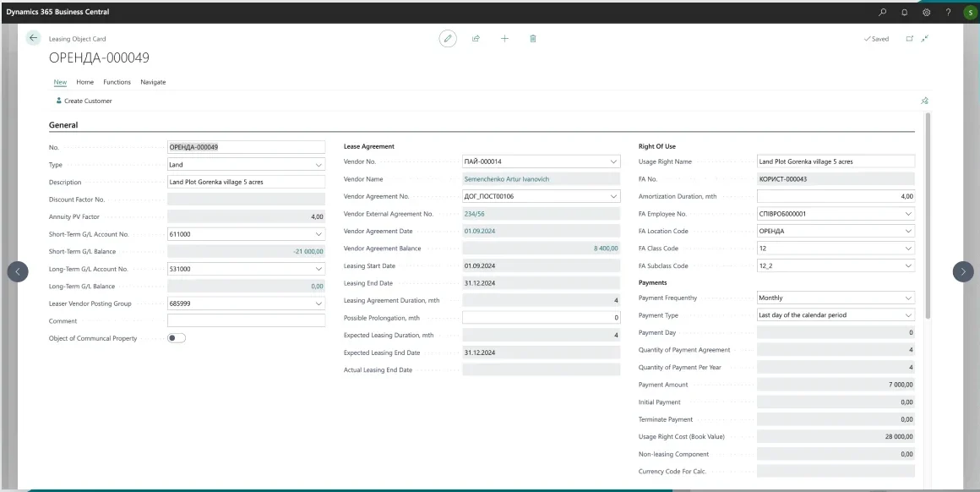Open the Functions menu
The image size is (980, 492).
pos(117,82)
